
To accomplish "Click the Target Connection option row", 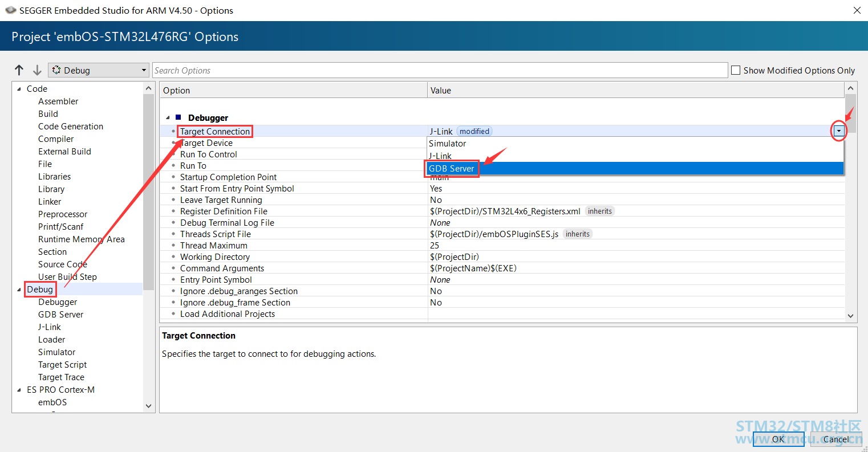I will click(x=215, y=132).
